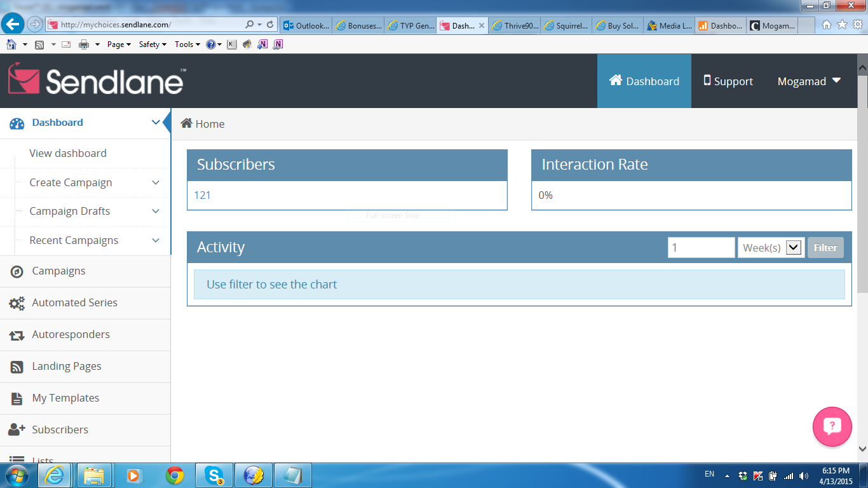Open the RSS feeds icon in command bar

pos(39,44)
